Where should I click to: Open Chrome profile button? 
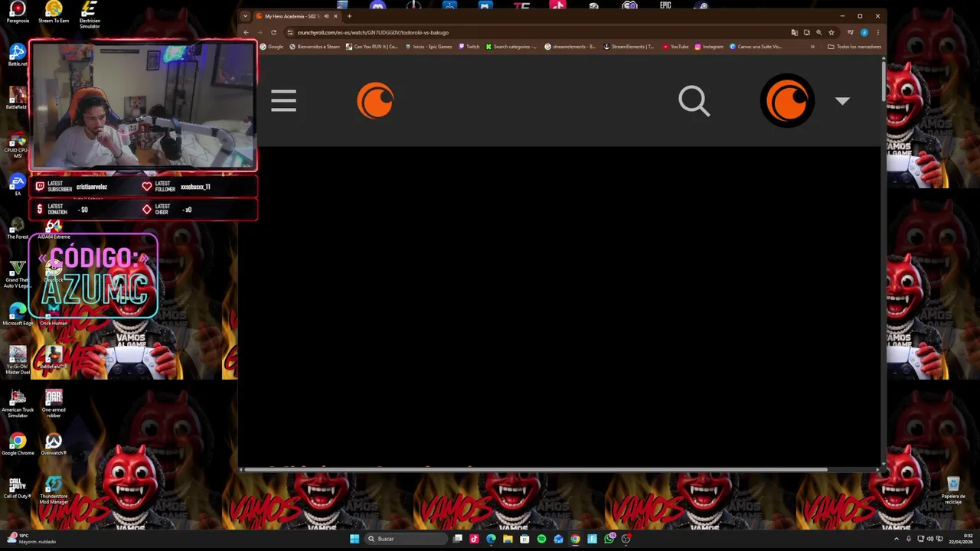(x=864, y=32)
